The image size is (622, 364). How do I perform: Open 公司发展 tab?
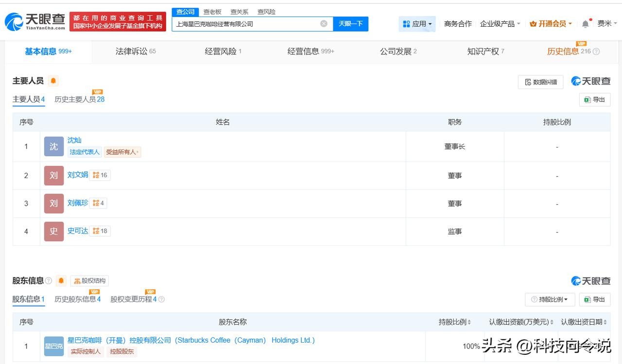[x=398, y=51]
